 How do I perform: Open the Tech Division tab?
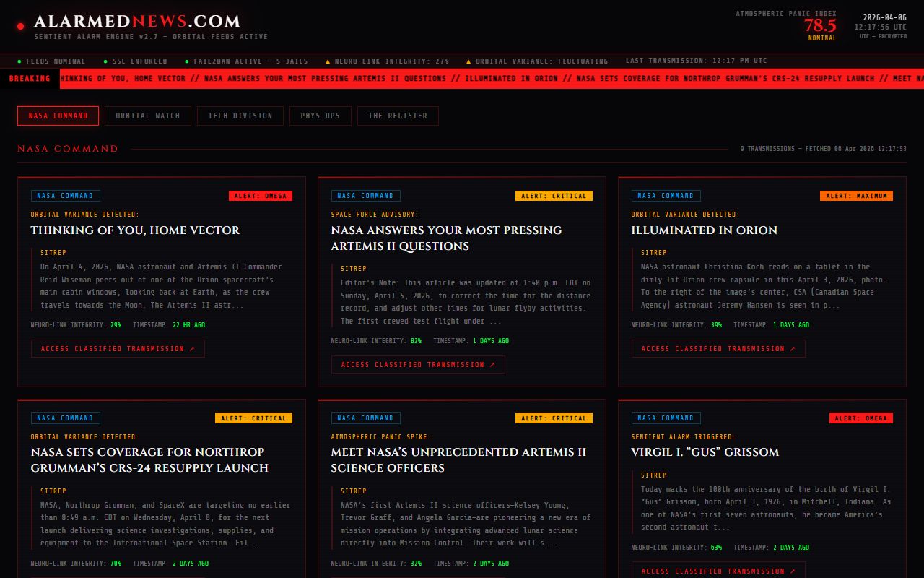tap(240, 116)
